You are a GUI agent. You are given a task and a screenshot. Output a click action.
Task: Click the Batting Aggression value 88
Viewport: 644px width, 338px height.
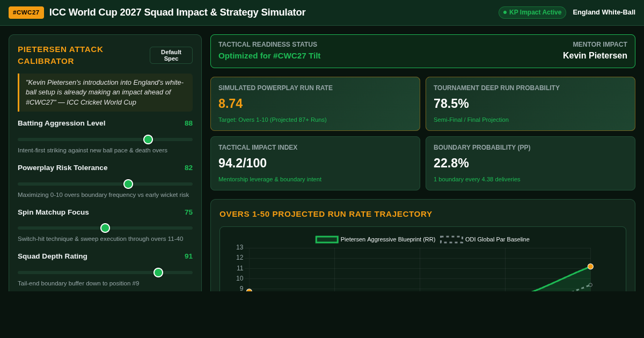coord(188,123)
